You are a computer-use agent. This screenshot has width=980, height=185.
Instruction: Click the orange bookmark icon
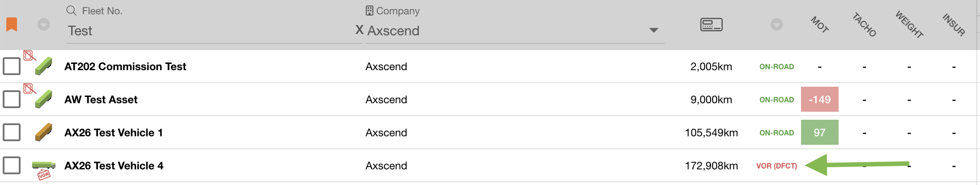(x=12, y=25)
